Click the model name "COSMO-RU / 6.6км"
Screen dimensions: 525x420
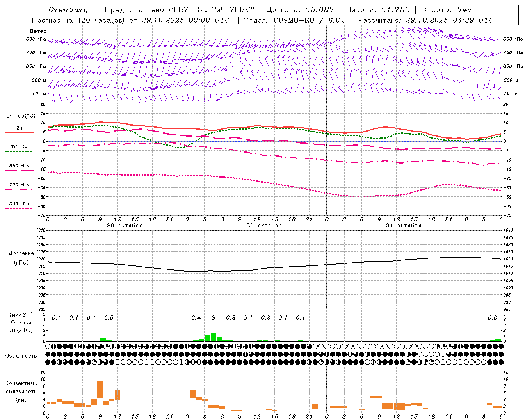(311, 20)
